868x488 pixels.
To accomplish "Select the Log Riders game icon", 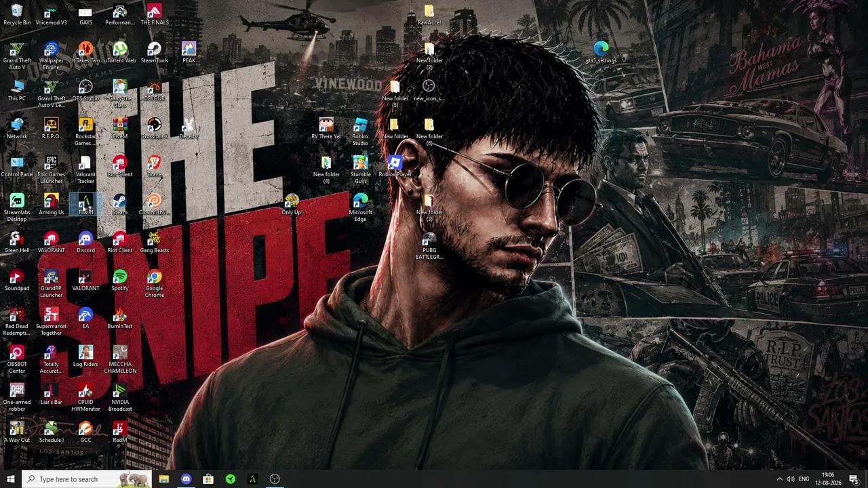I will 85,357.
